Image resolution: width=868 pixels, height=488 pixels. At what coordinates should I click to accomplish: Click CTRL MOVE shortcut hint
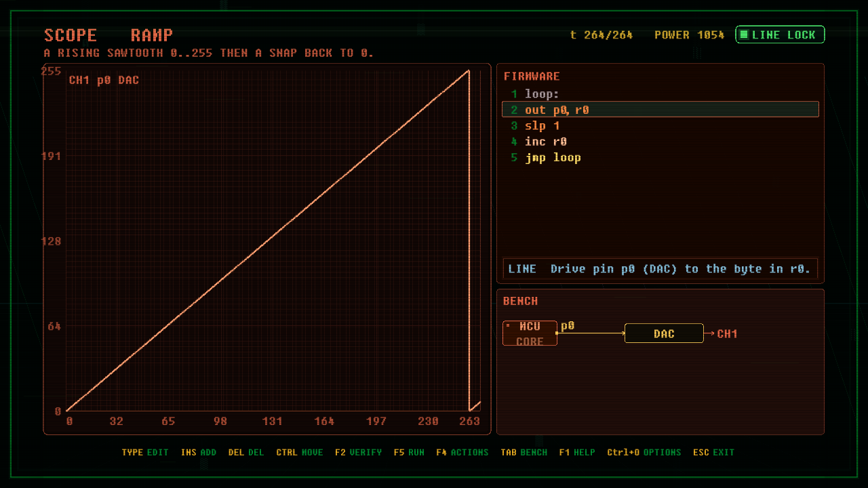pos(300,452)
